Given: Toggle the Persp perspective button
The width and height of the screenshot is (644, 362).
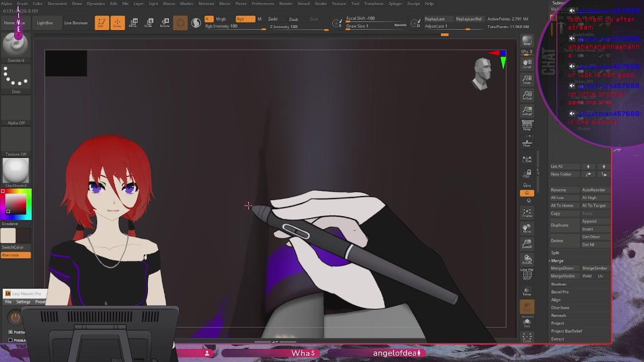Looking at the screenshot, I should pos(527,126).
